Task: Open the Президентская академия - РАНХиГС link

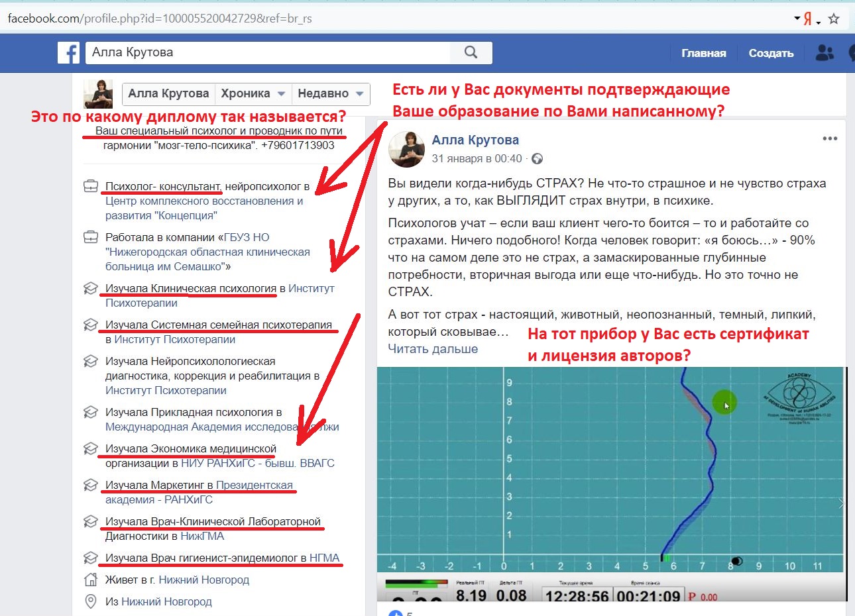Action: point(199,492)
